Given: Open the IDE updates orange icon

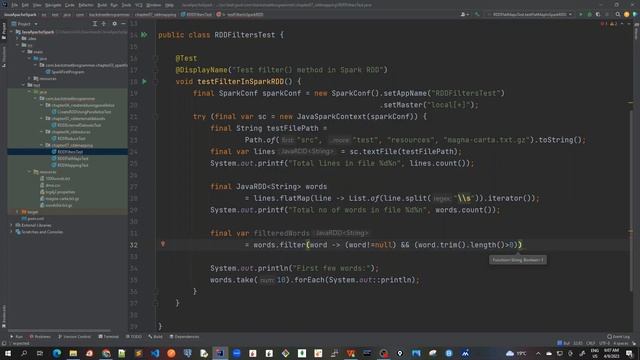Looking at the screenshot, I should [x=627, y=14].
